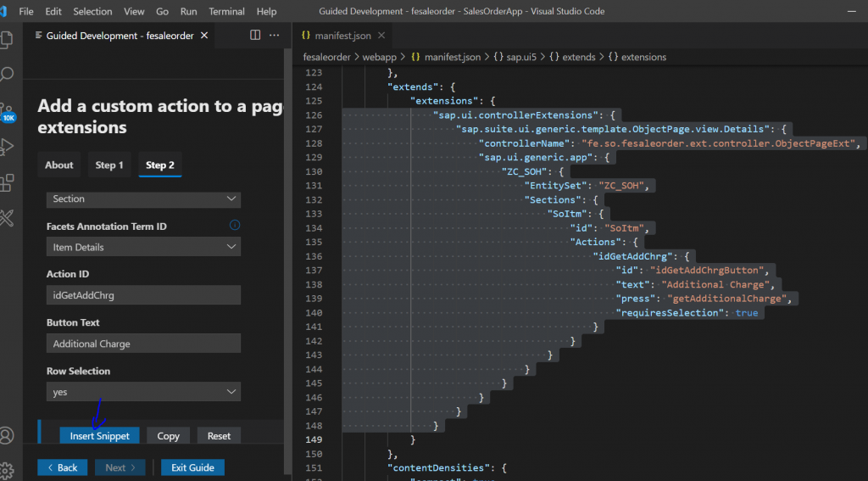Open the View menu
The height and width of the screenshot is (481, 868).
click(134, 11)
